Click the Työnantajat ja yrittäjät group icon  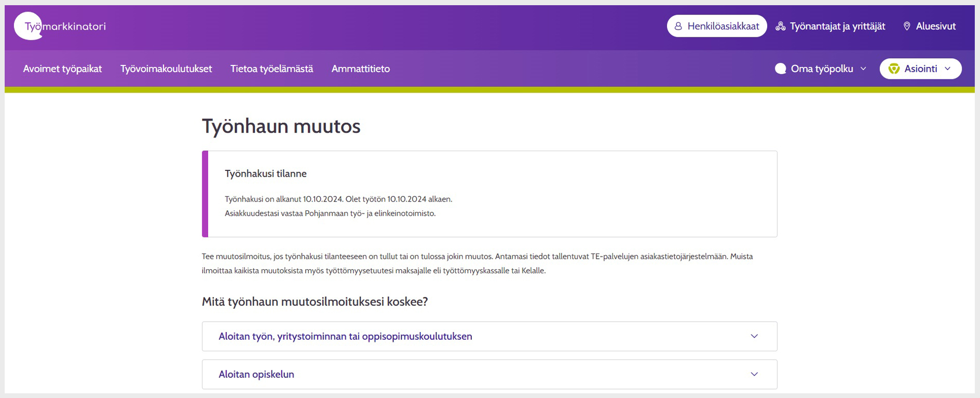tap(780, 26)
